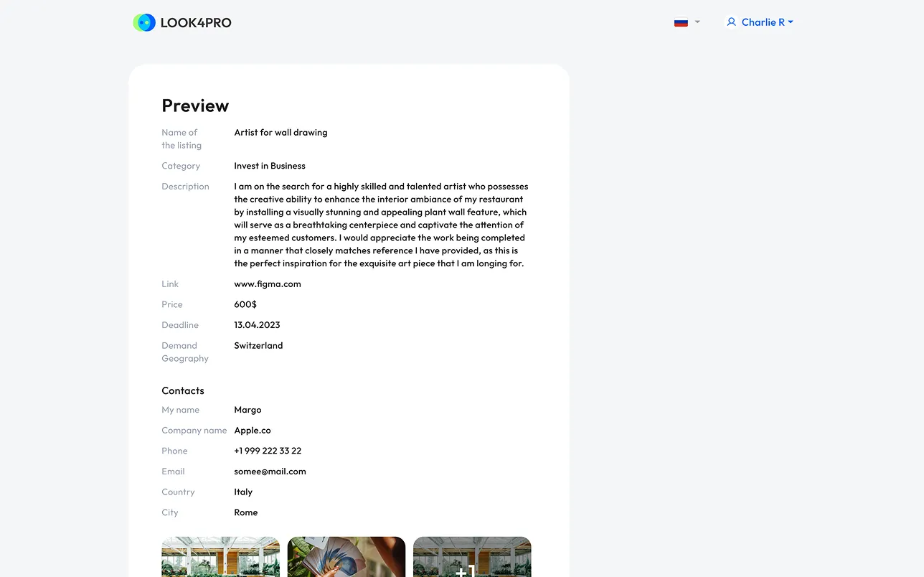924x577 pixels.
Task: Click the description paragraph text
Action: [x=382, y=225]
